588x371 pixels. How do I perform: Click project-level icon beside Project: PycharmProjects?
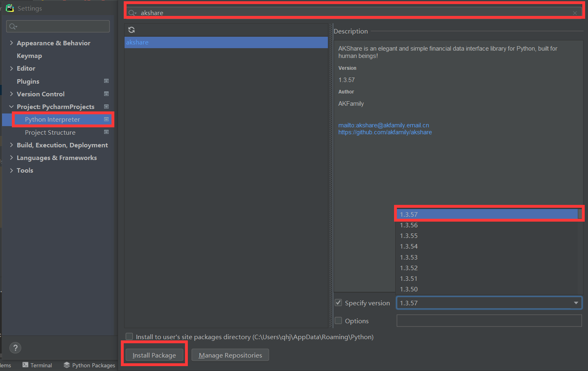[x=106, y=107]
